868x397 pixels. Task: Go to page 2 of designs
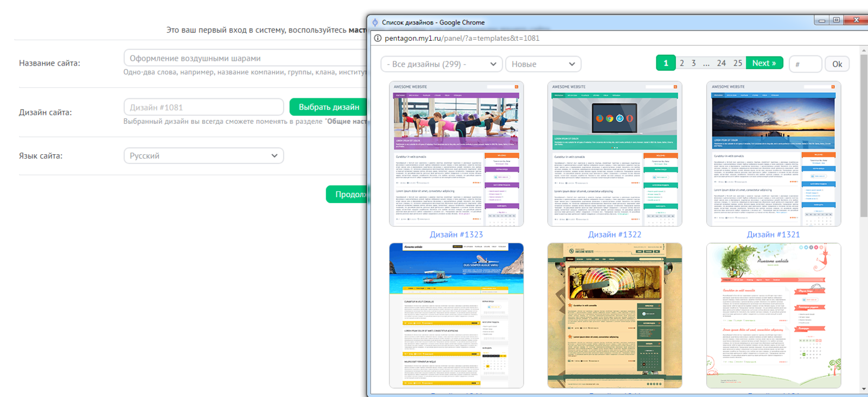point(681,64)
